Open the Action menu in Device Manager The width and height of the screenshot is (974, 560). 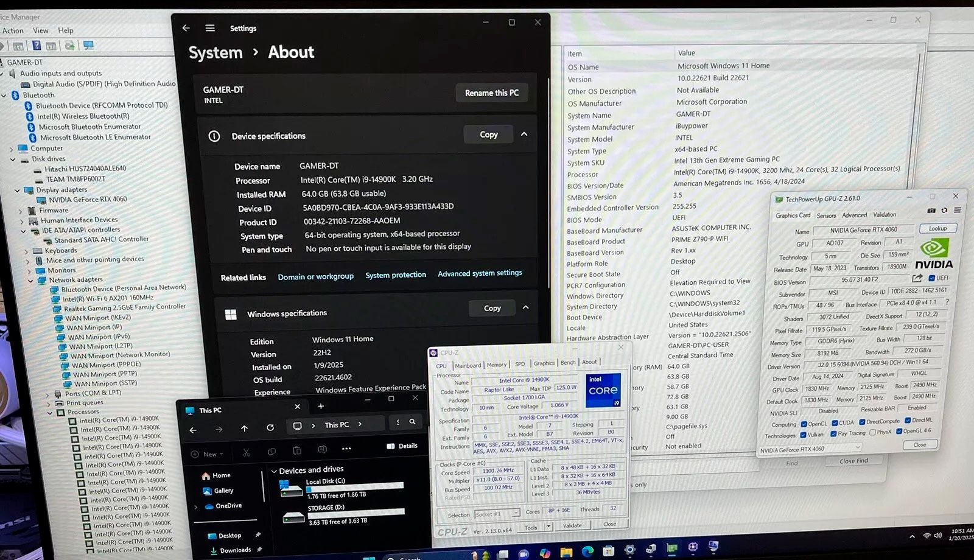(x=13, y=30)
